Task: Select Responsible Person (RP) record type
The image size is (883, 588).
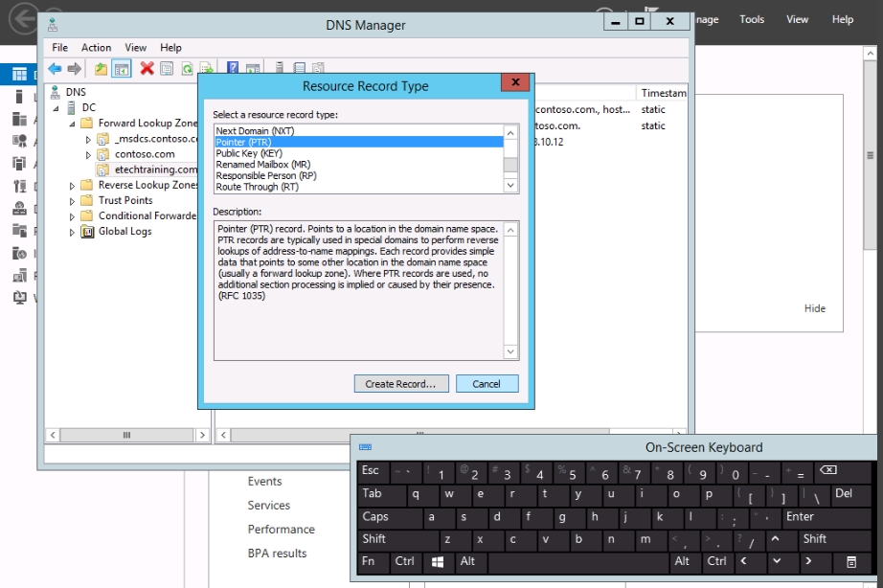Action: [265, 176]
